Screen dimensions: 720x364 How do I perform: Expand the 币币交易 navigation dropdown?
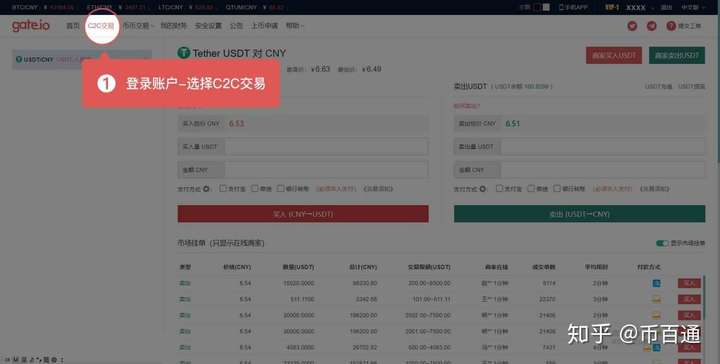click(138, 26)
